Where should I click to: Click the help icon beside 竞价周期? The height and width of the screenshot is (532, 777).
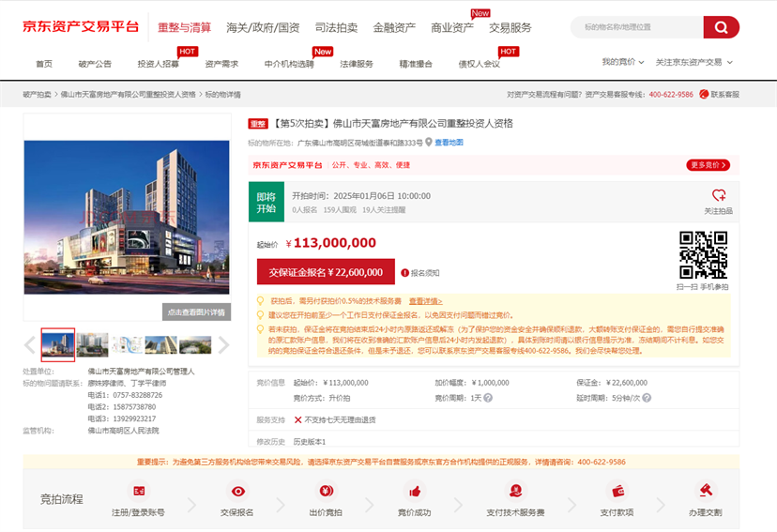click(x=488, y=398)
